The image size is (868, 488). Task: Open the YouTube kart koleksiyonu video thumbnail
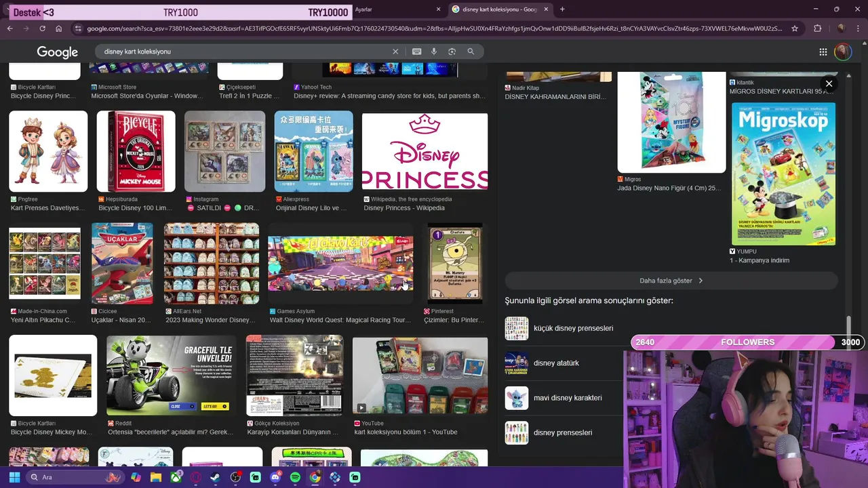(420, 375)
